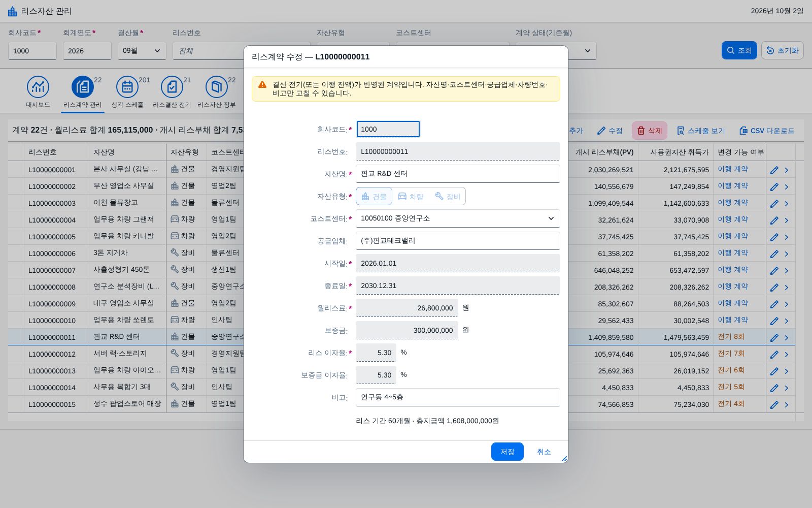The image size is (812, 508).
Task: Open the 리스계약 관리 icon tab
Action: 83,92
